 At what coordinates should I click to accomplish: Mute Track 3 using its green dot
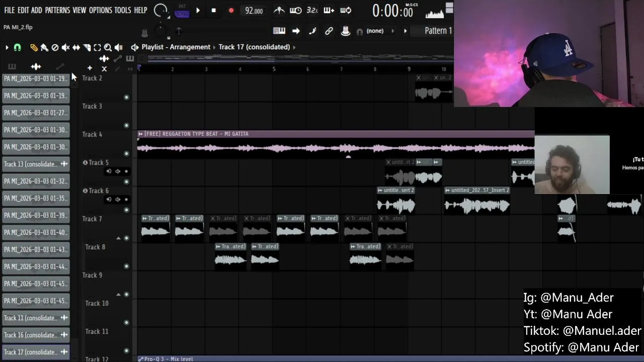126,125
